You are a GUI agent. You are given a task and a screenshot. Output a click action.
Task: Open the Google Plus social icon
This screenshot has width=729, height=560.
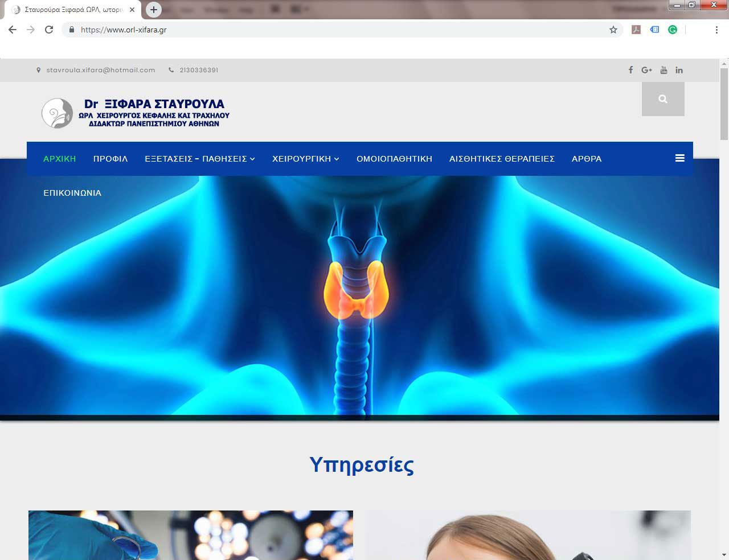click(x=646, y=70)
